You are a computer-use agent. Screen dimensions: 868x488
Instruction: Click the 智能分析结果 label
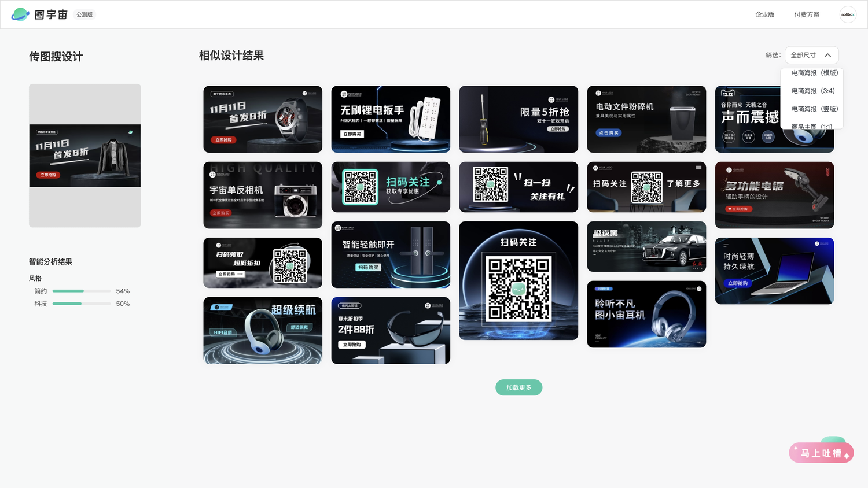[51, 261]
